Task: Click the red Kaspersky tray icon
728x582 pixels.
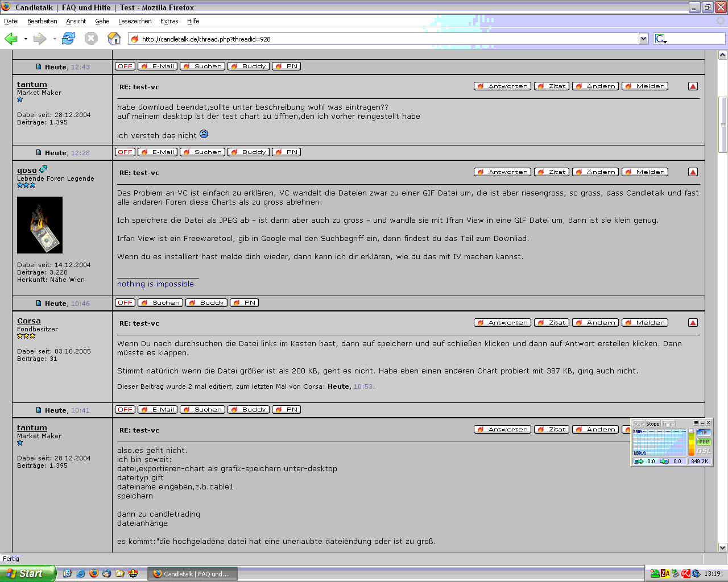Action: pos(686,573)
